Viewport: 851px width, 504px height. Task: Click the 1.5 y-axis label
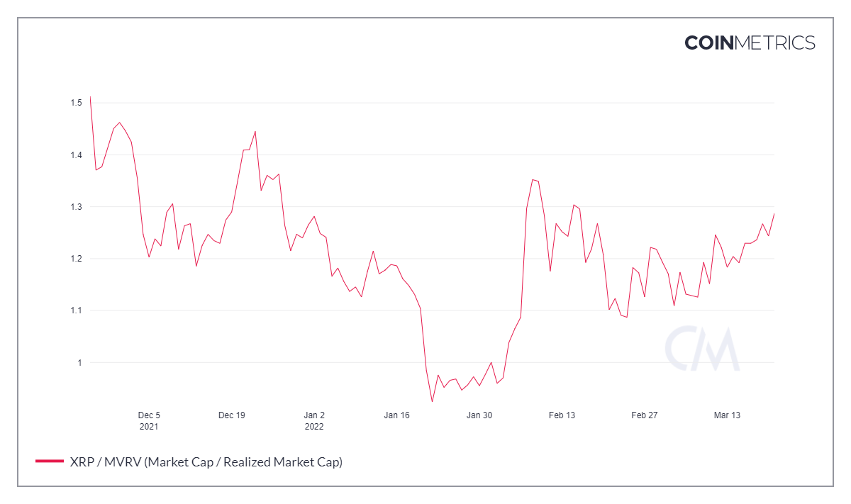pos(76,103)
